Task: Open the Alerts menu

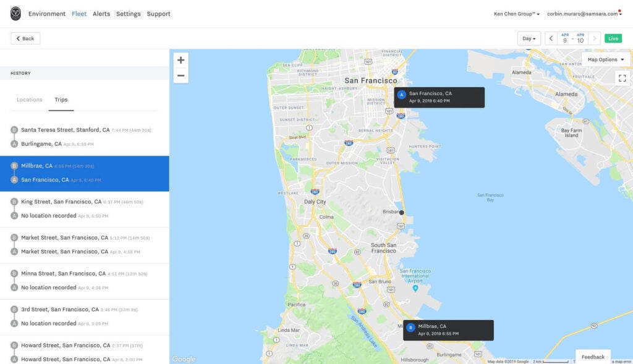Action: (x=101, y=13)
